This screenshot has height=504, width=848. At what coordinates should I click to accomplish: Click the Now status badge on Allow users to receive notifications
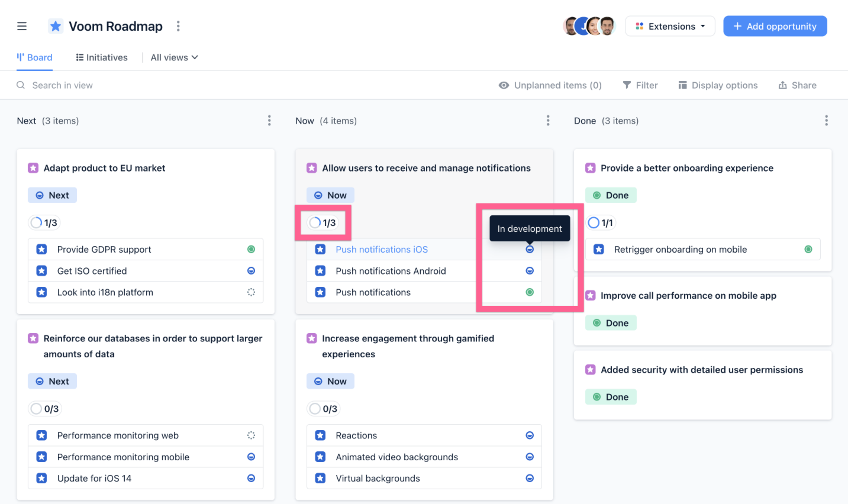coord(330,195)
